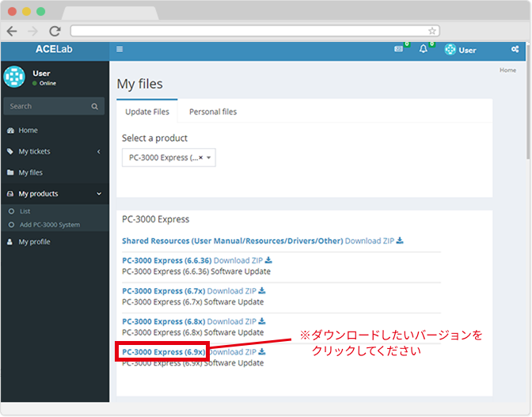The image size is (532, 417).
Task: Open My profile in the sidebar
Action: 34,241
